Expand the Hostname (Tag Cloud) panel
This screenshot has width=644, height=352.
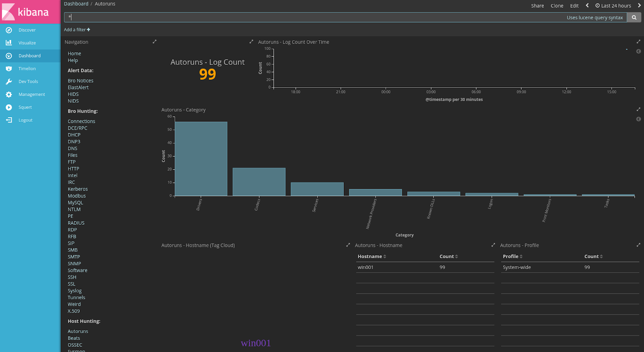click(348, 245)
